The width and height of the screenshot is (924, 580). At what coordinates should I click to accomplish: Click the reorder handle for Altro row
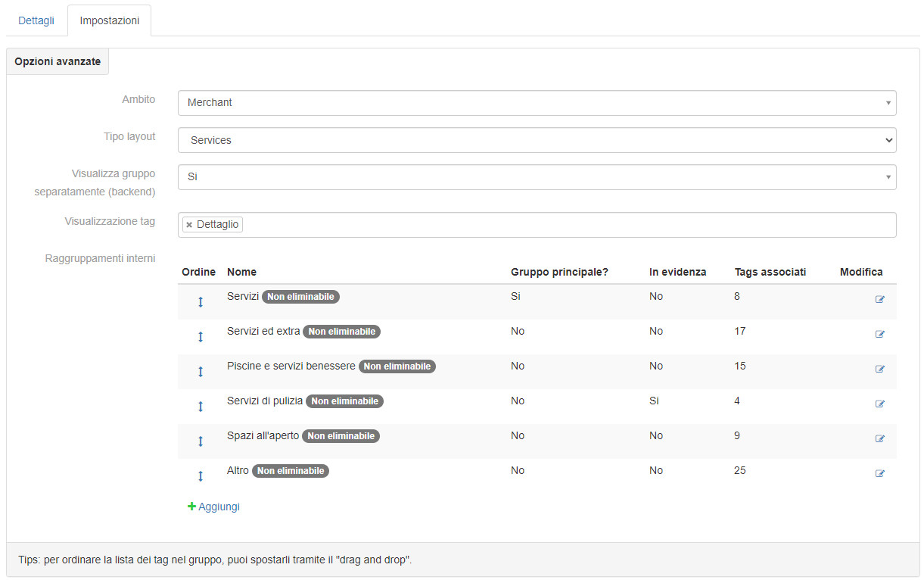click(x=201, y=476)
